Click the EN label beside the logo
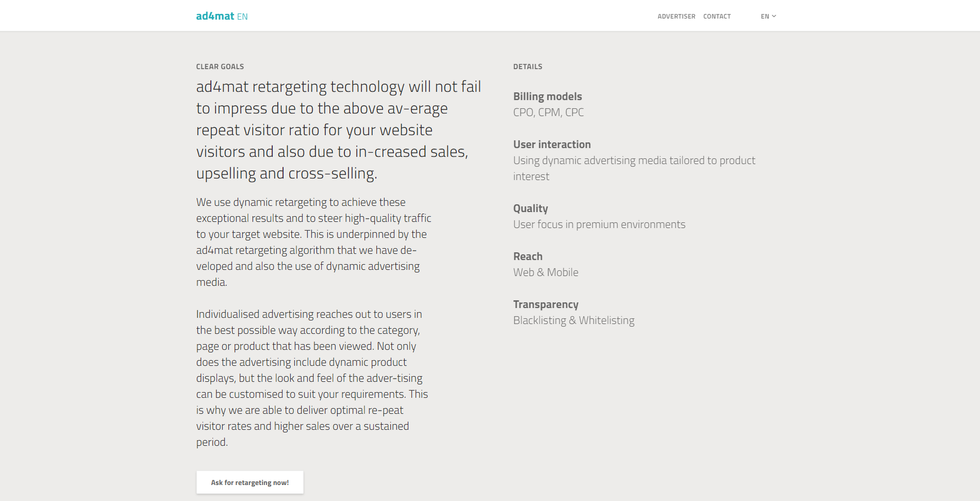Screen dimensions: 980x501 (242, 17)
